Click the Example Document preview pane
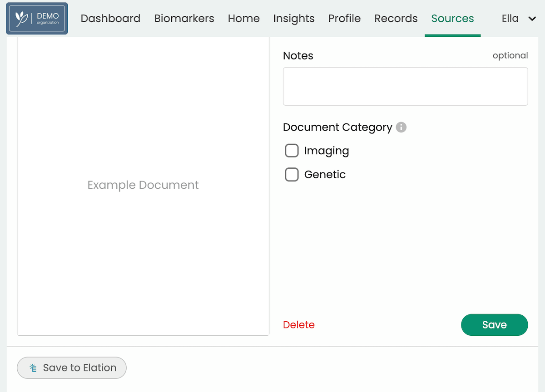Viewport: 545px width, 392px height. (x=143, y=186)
